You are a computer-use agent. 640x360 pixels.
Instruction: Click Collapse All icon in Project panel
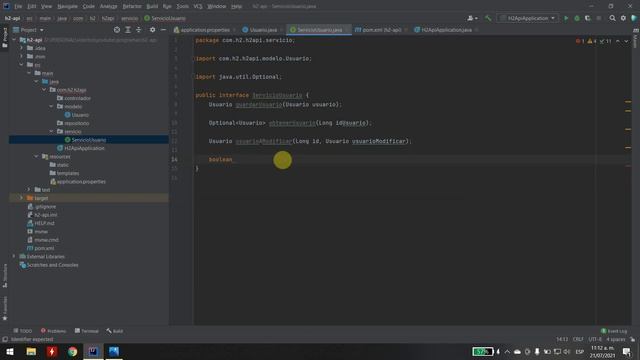coord(139,30)
